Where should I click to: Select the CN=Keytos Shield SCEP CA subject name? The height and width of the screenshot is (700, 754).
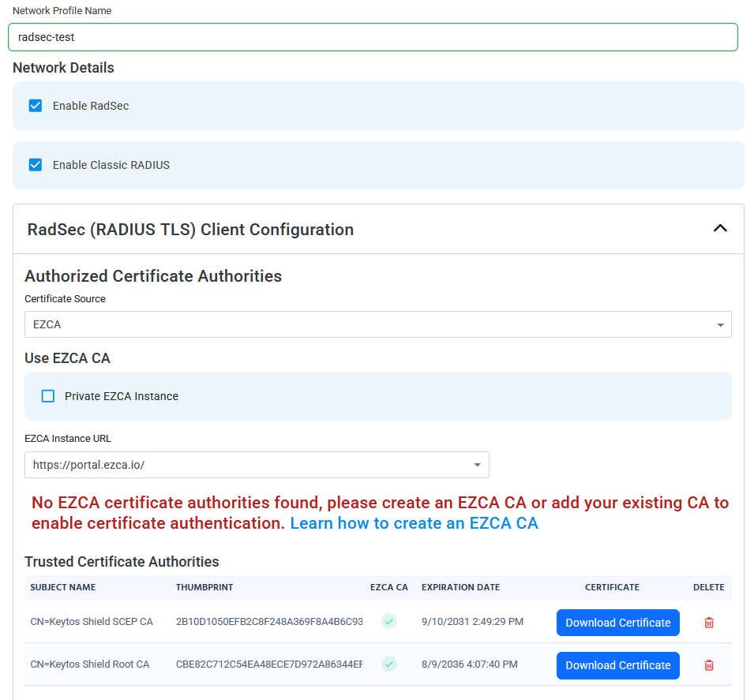[92, 622]
